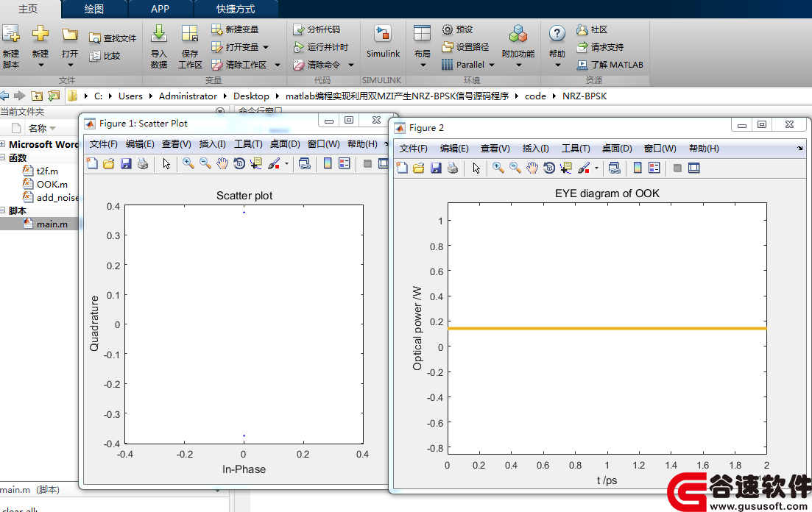Save Figure 2 using the floppy disk icon
This screenshot has height=512, width=812.
[x=436, y=168]
